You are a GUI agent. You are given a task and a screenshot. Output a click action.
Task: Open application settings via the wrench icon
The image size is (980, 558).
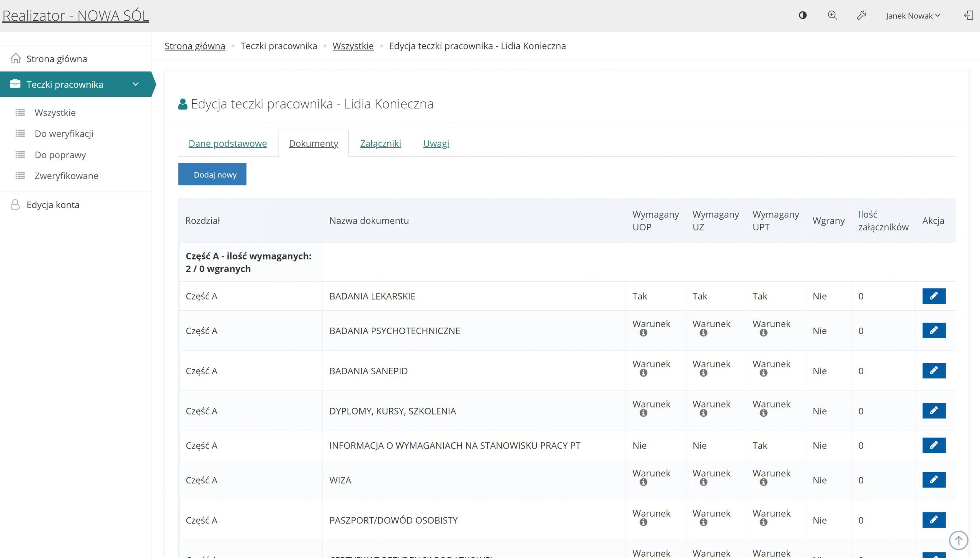(861, 15)
